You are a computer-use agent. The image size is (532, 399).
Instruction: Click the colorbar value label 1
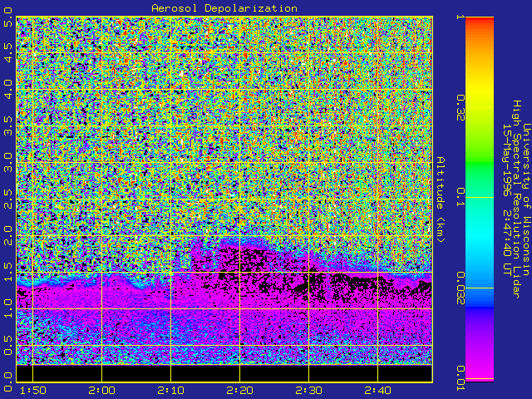tap(460, 17)
